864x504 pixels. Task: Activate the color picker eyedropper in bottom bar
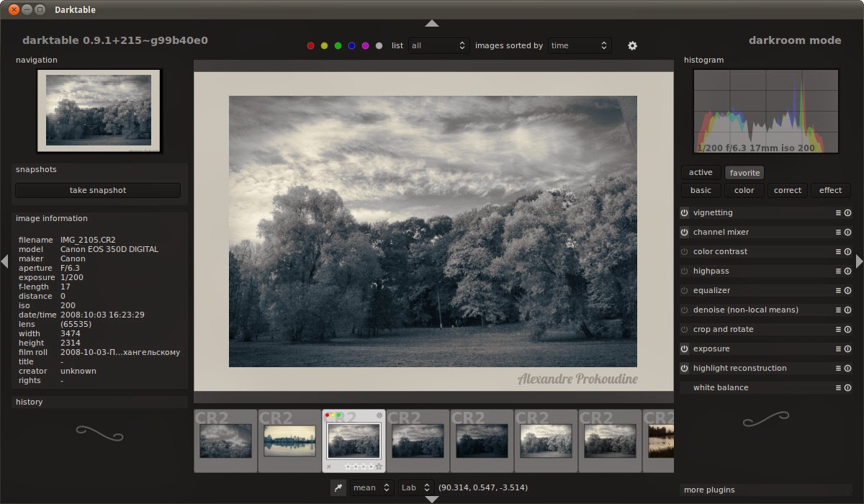point(338,487)
